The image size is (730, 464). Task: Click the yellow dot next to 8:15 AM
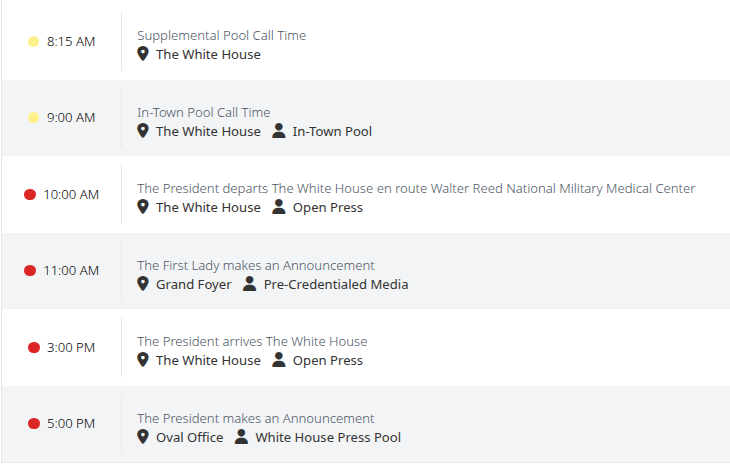tap(33, 42)
